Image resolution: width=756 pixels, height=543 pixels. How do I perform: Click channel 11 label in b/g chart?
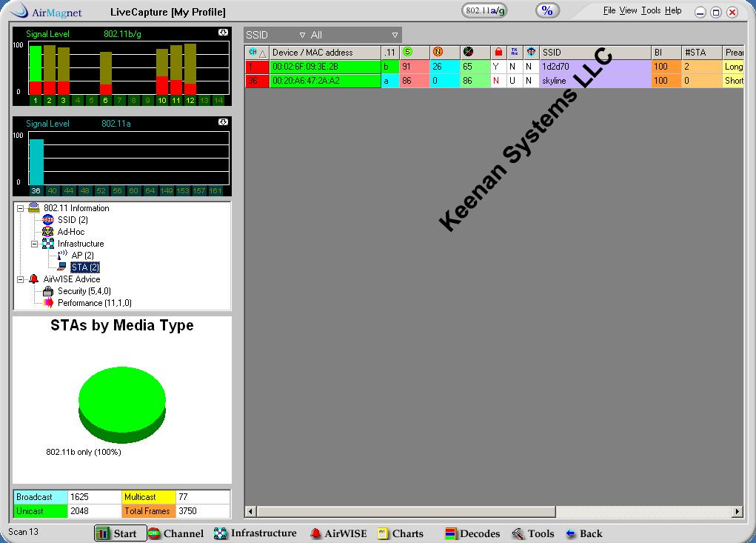176,100
